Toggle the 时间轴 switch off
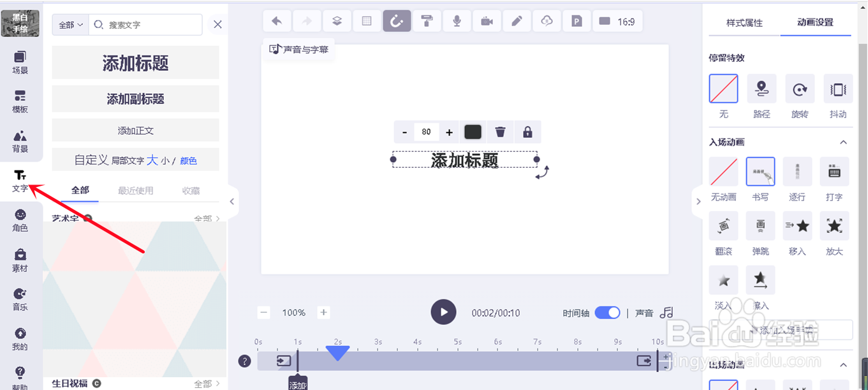 [x=607, y=313]
